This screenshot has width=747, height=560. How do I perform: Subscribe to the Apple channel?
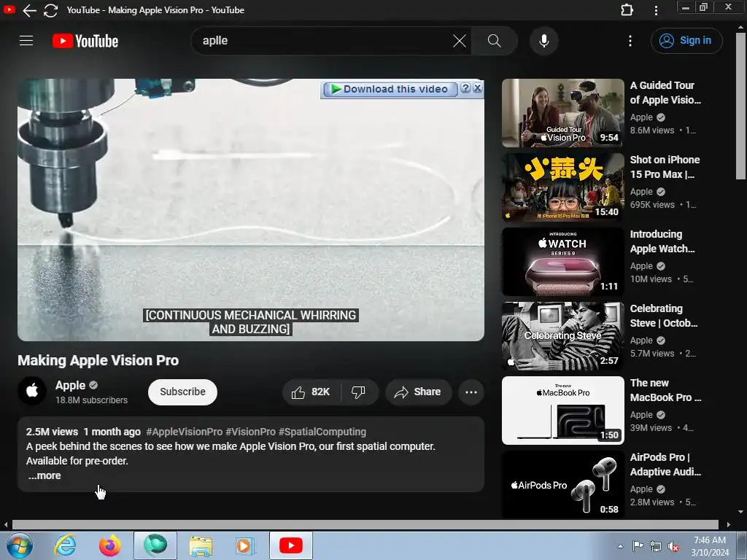point(182,392)
